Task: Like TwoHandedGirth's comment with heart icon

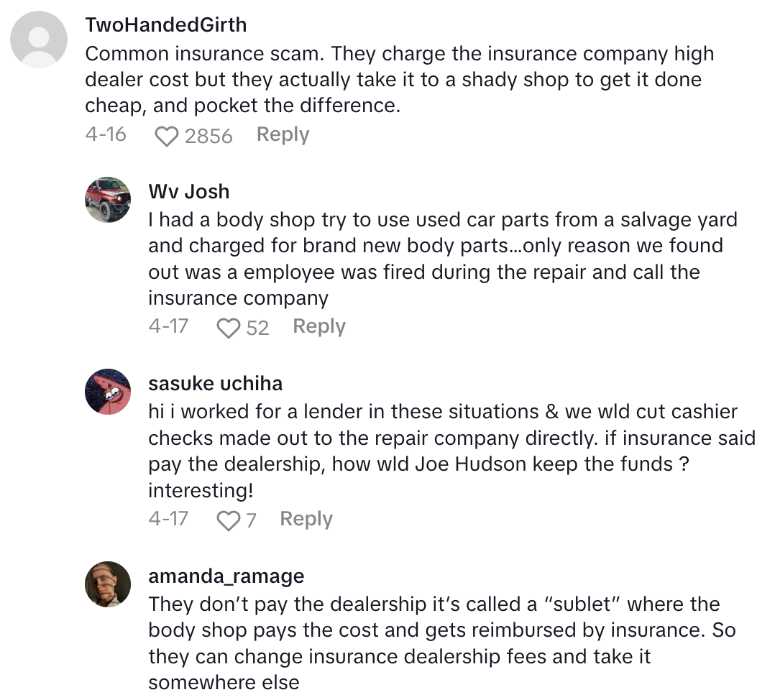Action: tap(167, 136)
